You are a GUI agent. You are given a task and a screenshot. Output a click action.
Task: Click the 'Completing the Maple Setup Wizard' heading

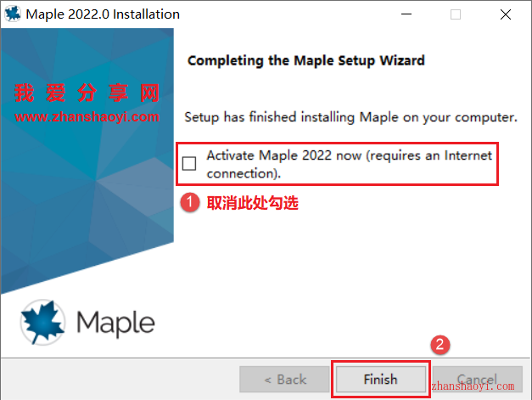point(306,61)
